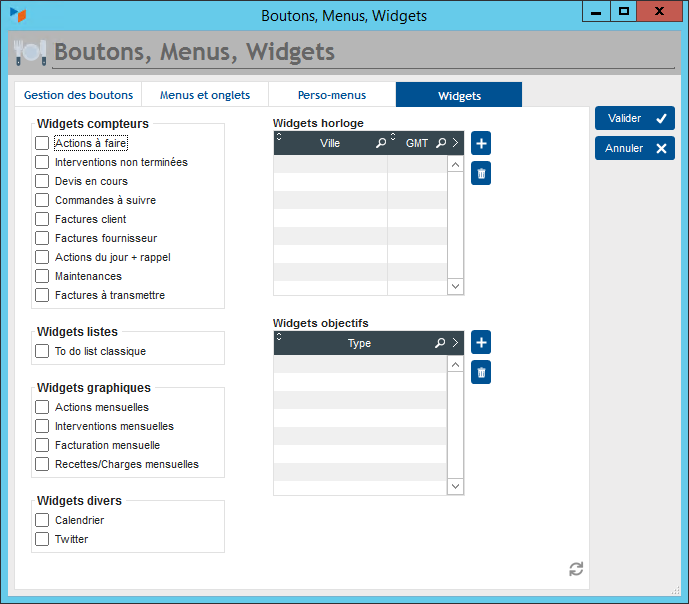689x604 pixels.
Task: Delete objectifs widget using trash icon
Action: pos(481,373)
